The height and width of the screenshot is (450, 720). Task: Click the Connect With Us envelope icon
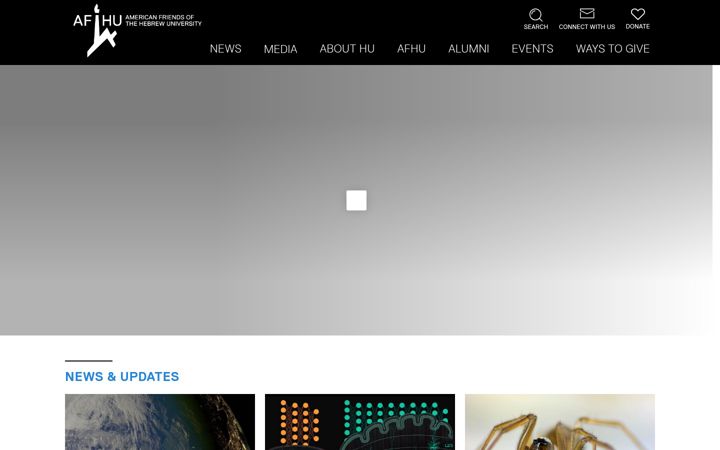[x=587, y=13]
